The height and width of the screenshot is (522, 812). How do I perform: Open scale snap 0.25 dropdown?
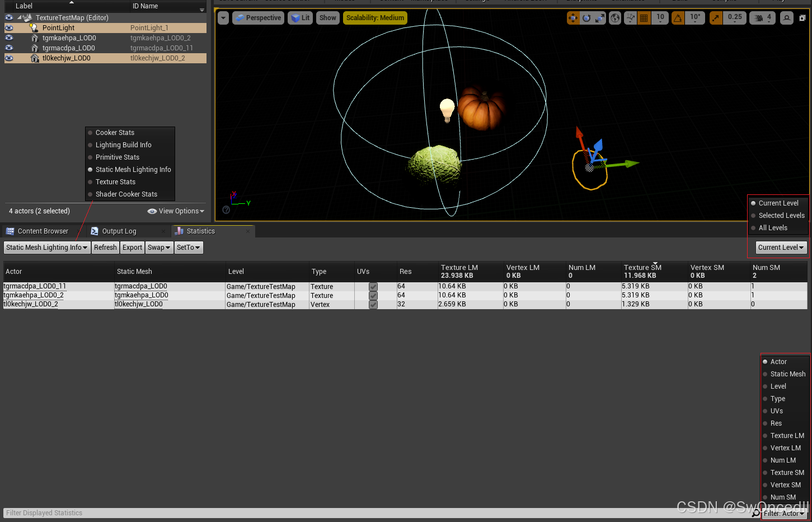(735, 18)
